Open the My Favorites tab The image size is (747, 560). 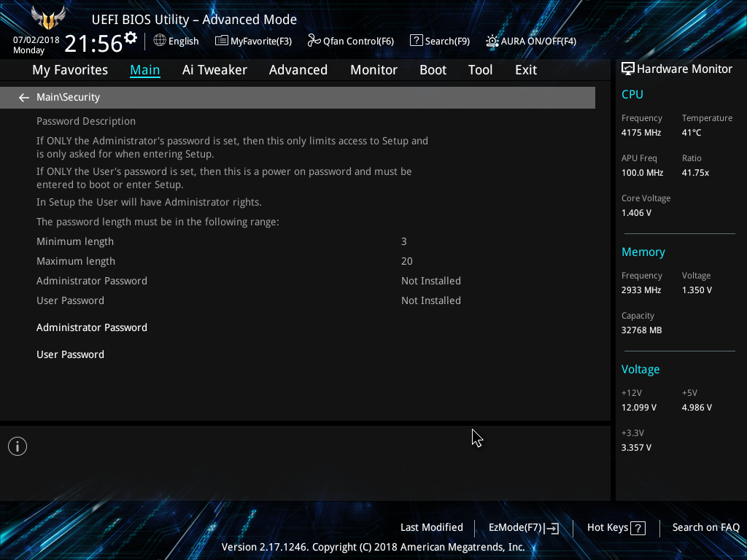[70, 70]
